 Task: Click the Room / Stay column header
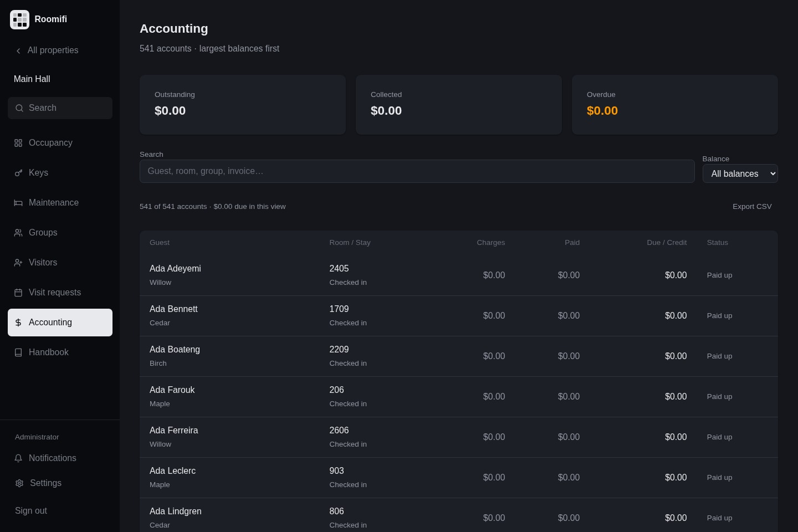350,243
